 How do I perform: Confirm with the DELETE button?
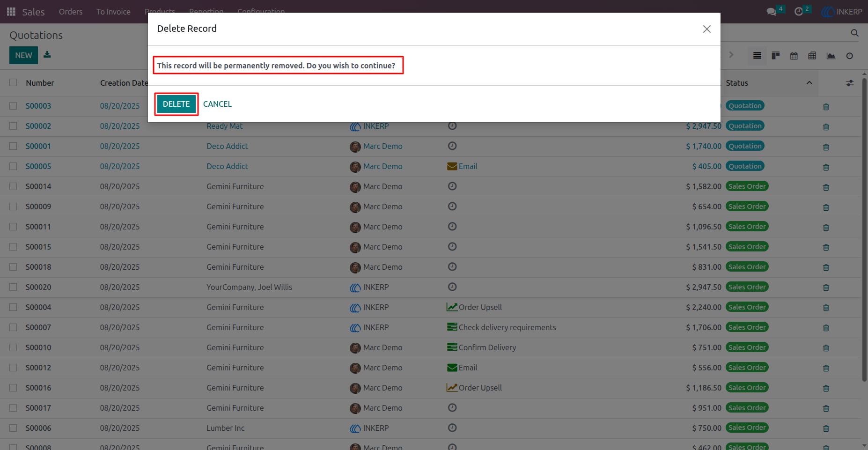pyautogui.click(x=177, y=104)
